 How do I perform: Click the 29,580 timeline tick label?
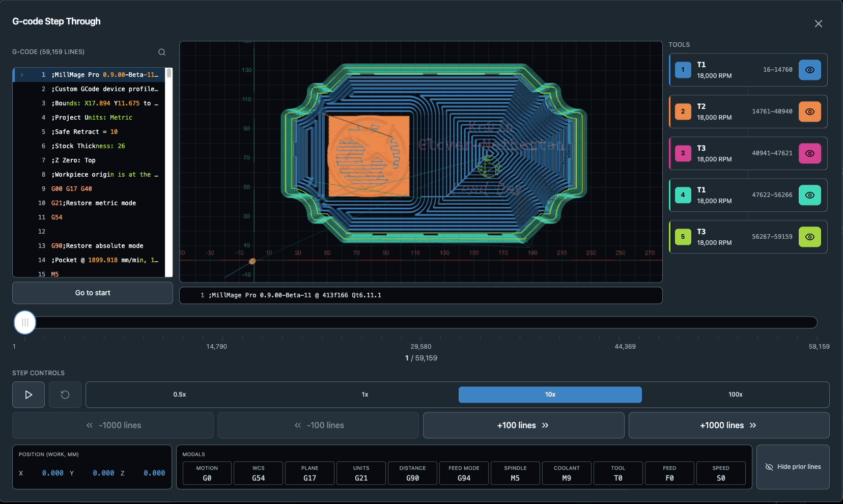pos(421,347)
